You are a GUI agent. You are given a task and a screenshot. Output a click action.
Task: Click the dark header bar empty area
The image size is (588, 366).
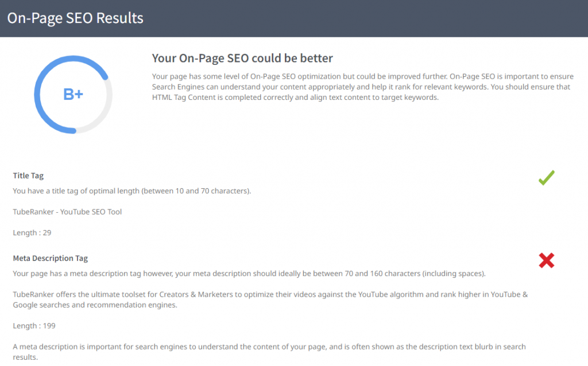coord(373,18)
